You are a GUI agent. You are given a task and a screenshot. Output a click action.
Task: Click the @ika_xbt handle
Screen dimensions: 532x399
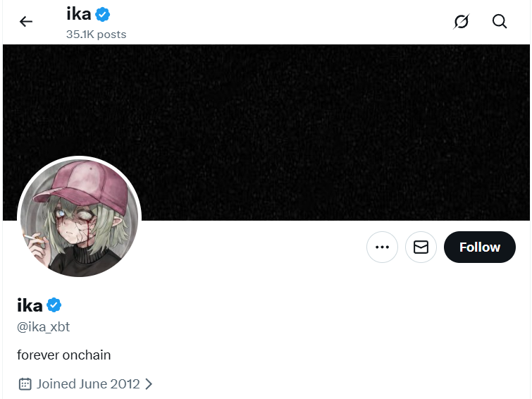pos(44,327)
